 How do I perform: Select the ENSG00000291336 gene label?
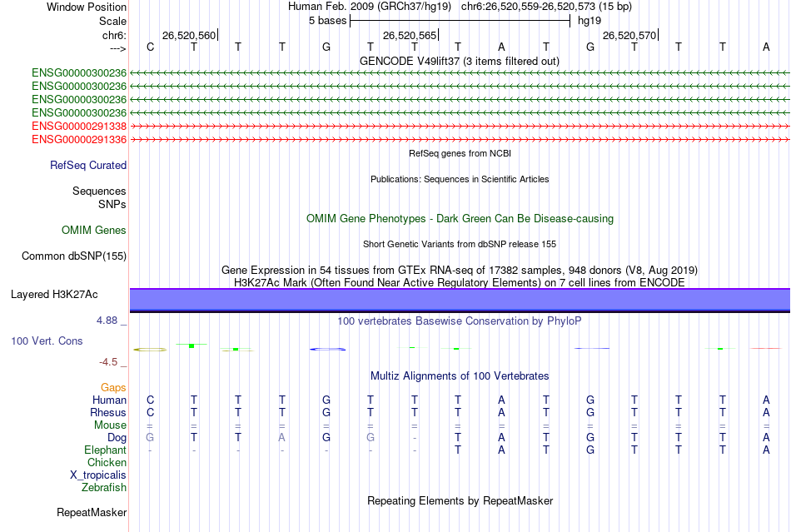click(79, 139)
